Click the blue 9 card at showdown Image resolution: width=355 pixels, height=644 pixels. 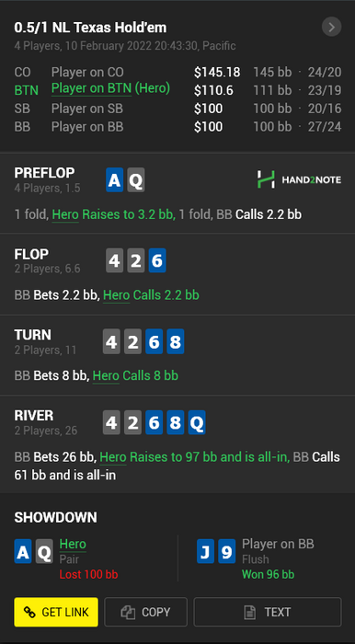pos(226,551)
